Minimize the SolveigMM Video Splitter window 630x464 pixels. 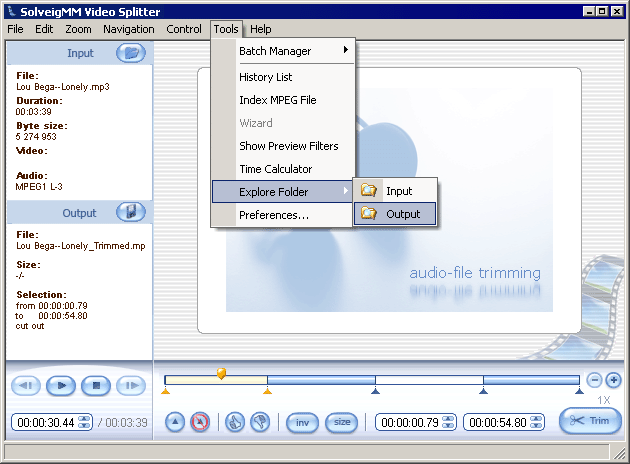pyautogui.click(x=589, y=11)
